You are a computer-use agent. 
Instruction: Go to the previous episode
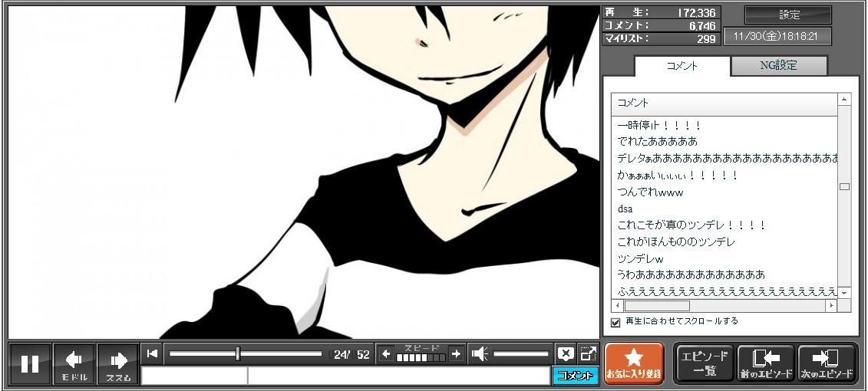(x=765, y=363)
